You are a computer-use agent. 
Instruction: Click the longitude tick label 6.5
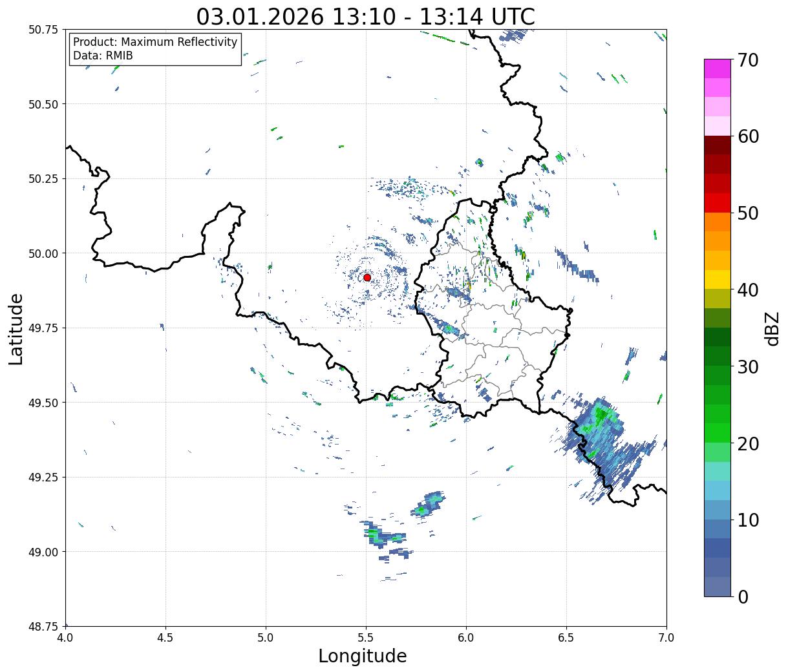[x=566, y=637]
